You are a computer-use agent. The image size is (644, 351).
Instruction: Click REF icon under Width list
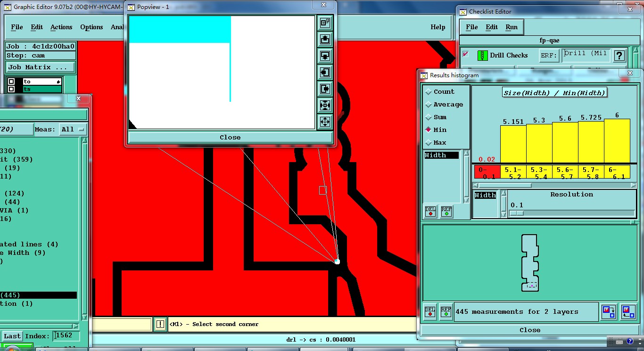tap(446, 212)
